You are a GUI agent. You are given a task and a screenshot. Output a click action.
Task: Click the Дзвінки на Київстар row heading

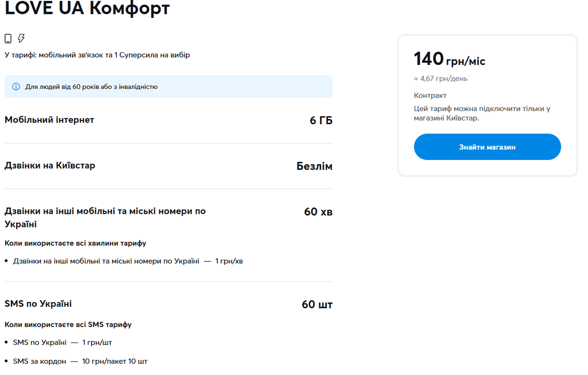point(50,166)
